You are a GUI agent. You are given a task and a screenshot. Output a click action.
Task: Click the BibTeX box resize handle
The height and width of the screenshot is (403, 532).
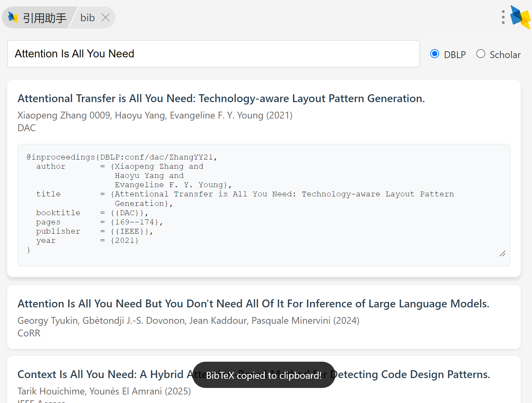pyautogui.click(x=502, y=253)
